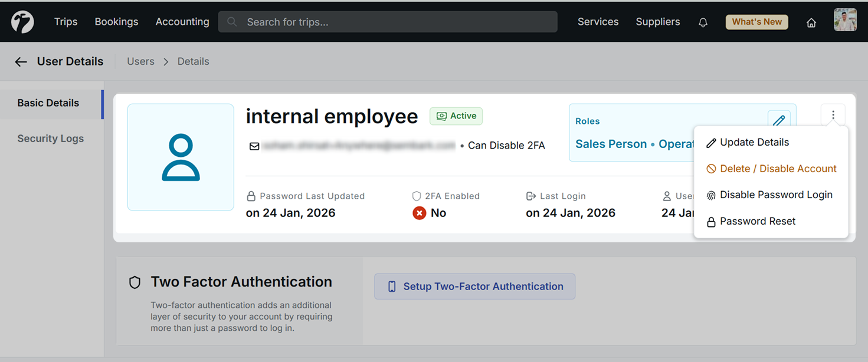Image resolution: width=868 pixels, height=362 pixels.
Task: Click the Roles label
Action: [x=587, y=121]
